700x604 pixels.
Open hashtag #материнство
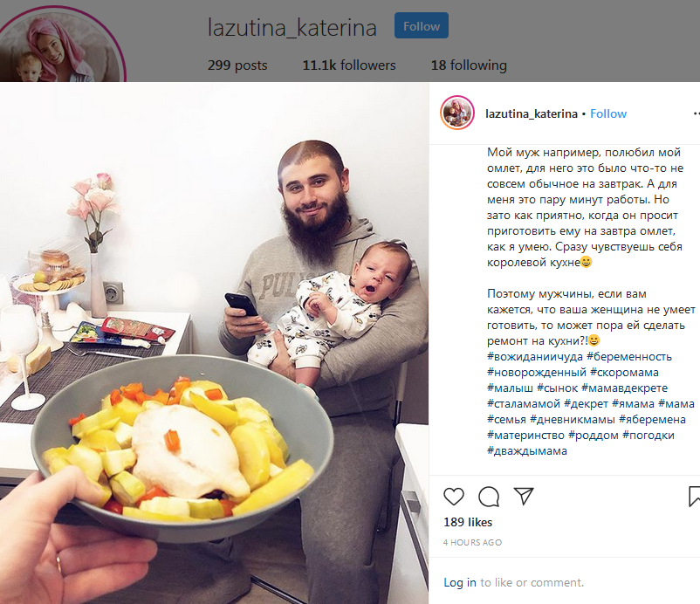click(525, 436)
